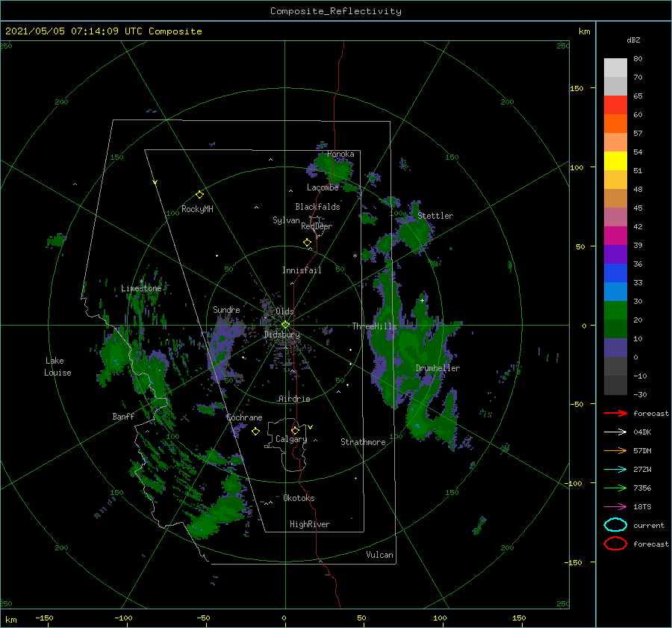This screenshot has width=672, height=628.
Task: Click the red 'forecast' ellipse in legend
Action: (x=615, y=544)
